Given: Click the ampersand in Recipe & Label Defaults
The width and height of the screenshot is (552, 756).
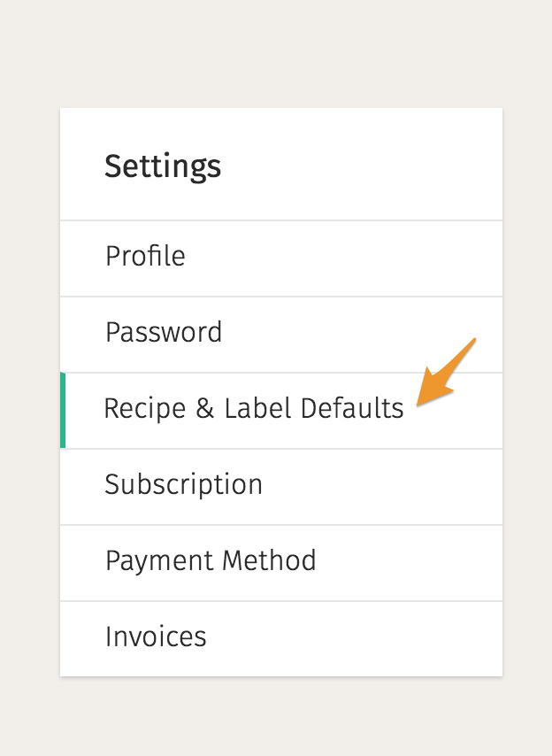Looking at the screenshot, I should click(x=204, y=408).
